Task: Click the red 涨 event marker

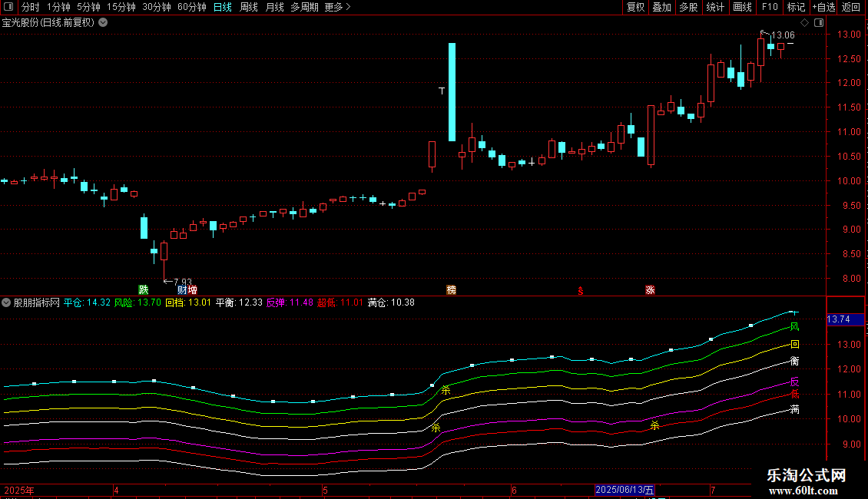Action: tap(650, 290)
